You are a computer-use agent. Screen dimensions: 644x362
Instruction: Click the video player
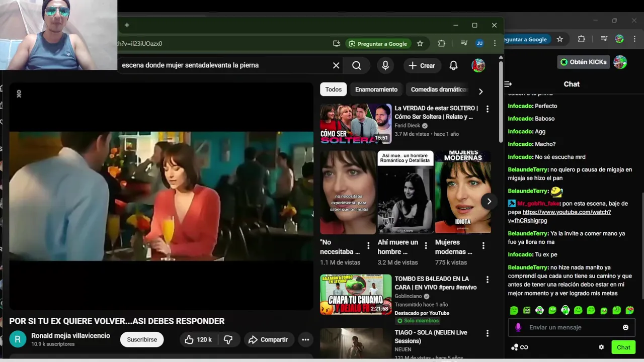point(161,196)
